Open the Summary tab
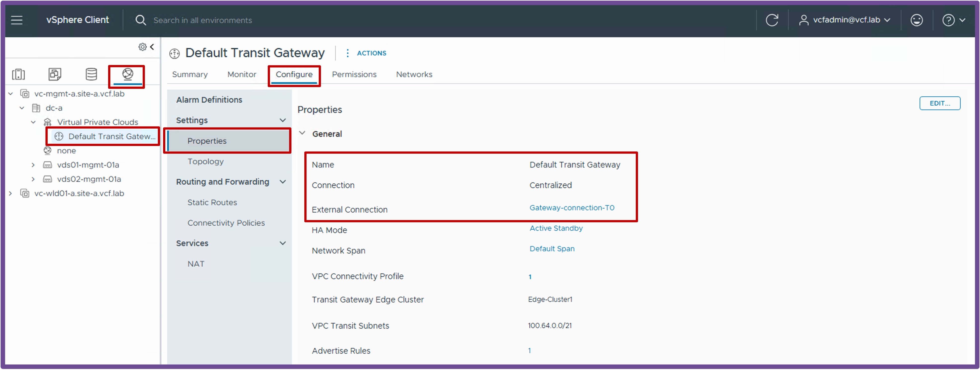 pyautogui.click(x=190, y=75)
